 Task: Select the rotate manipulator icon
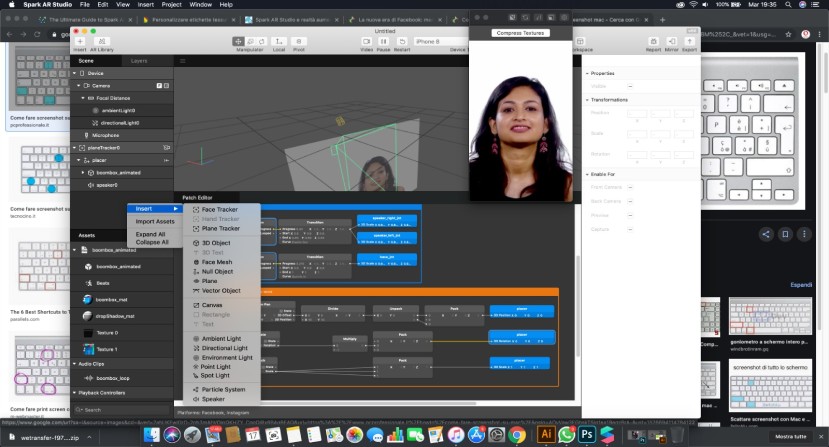[261, 41]
